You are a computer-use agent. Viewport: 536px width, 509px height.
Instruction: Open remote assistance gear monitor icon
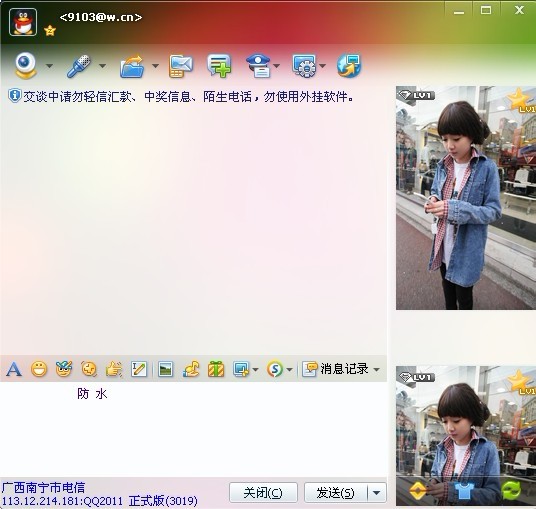[x=304, y=66]
